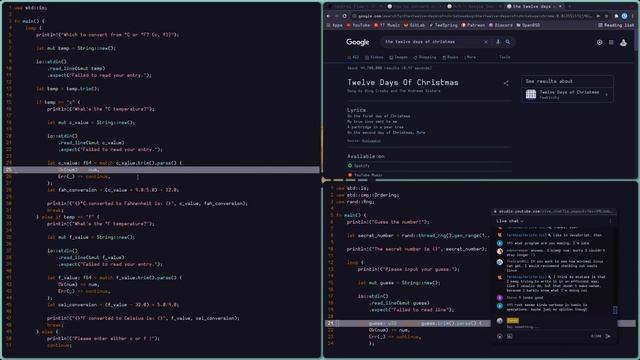Click the magnifier search icon

click(x=508, y=42)
